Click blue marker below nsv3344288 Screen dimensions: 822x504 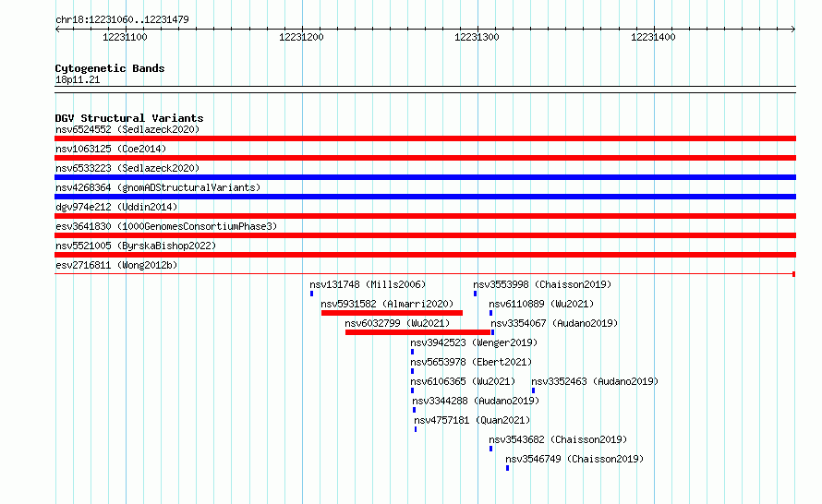[414, 410]
